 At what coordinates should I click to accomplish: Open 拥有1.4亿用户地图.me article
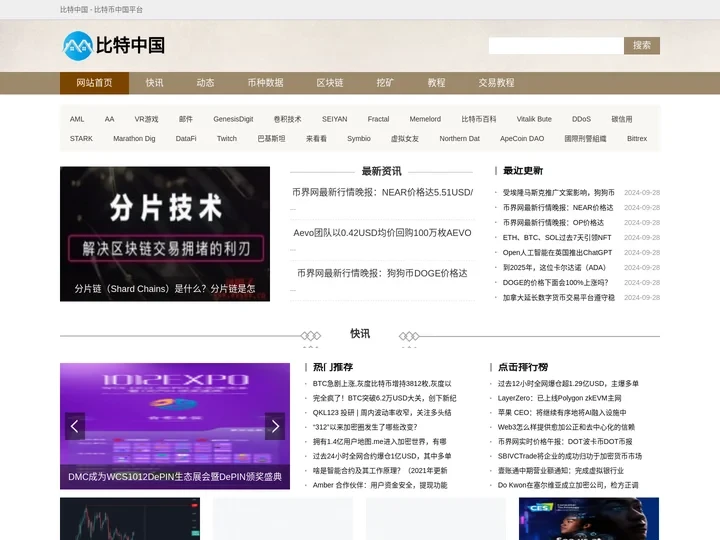pos(380,441)
